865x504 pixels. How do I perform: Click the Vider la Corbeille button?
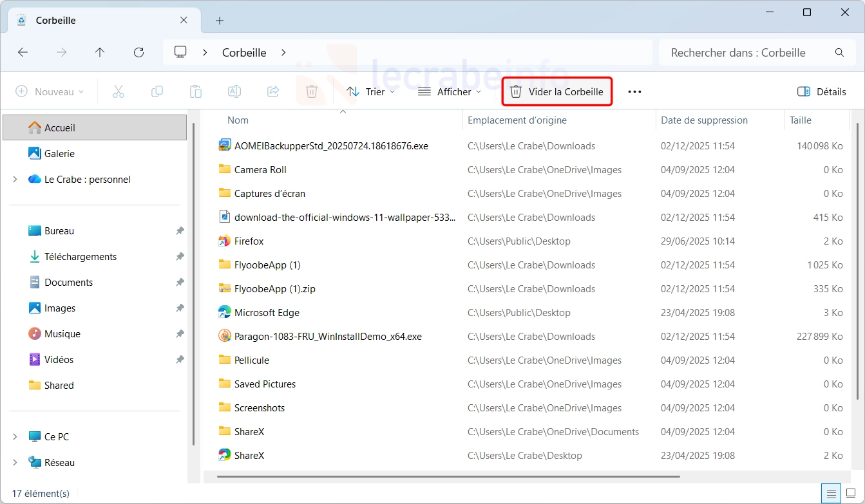pos(557,92)
